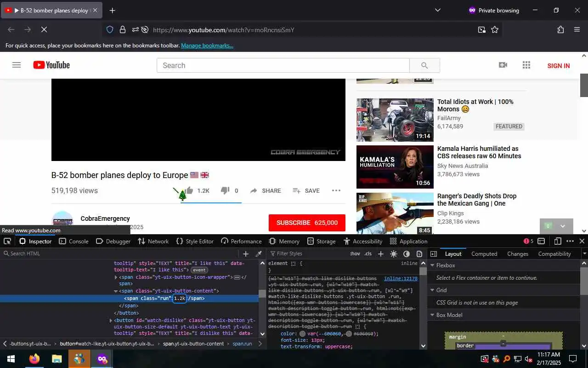588x368 pixels.
Task: Click the first color swatch in the color rule
Action: tap(302, 334)
